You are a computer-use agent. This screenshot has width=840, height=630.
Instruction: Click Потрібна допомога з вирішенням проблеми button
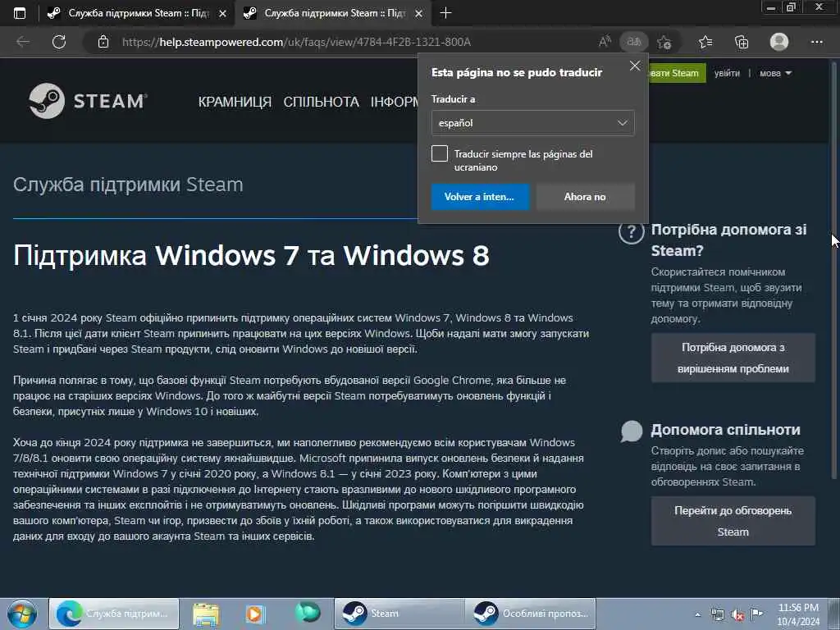(733, 358)
